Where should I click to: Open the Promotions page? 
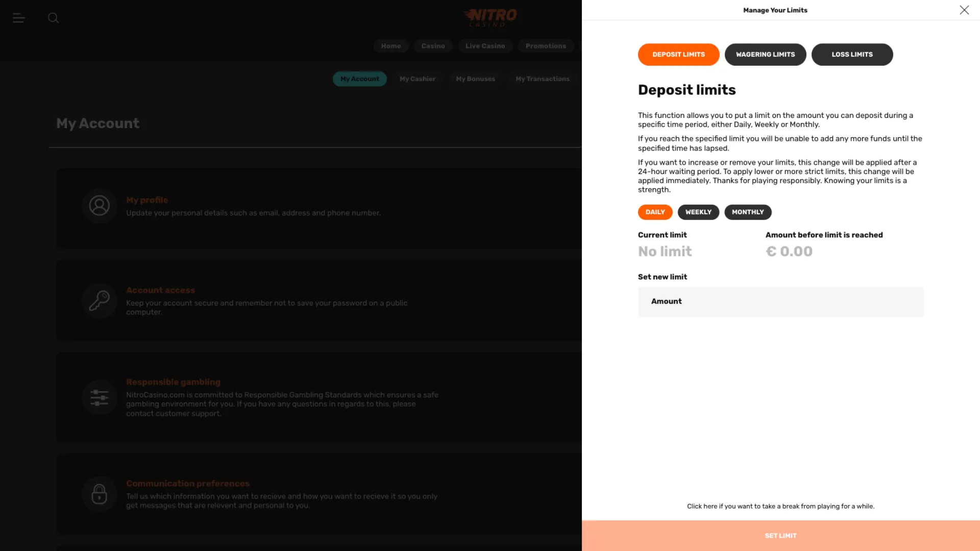[546, 46]
